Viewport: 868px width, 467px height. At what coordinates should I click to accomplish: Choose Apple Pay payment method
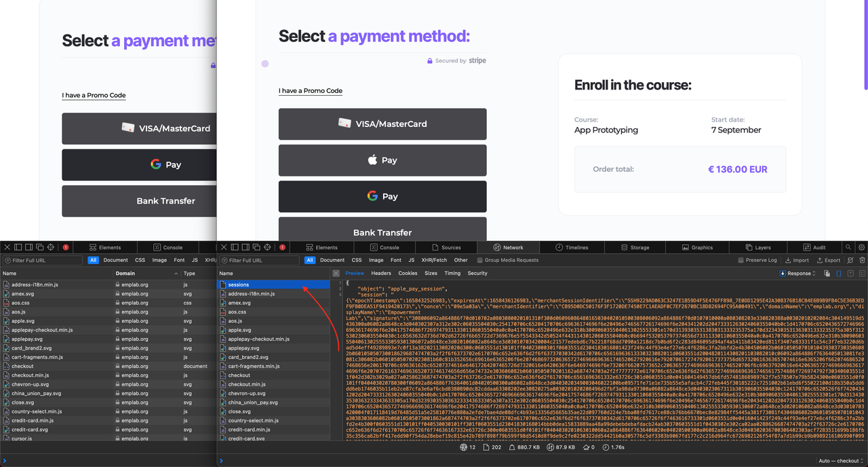(x=382, y=160)
